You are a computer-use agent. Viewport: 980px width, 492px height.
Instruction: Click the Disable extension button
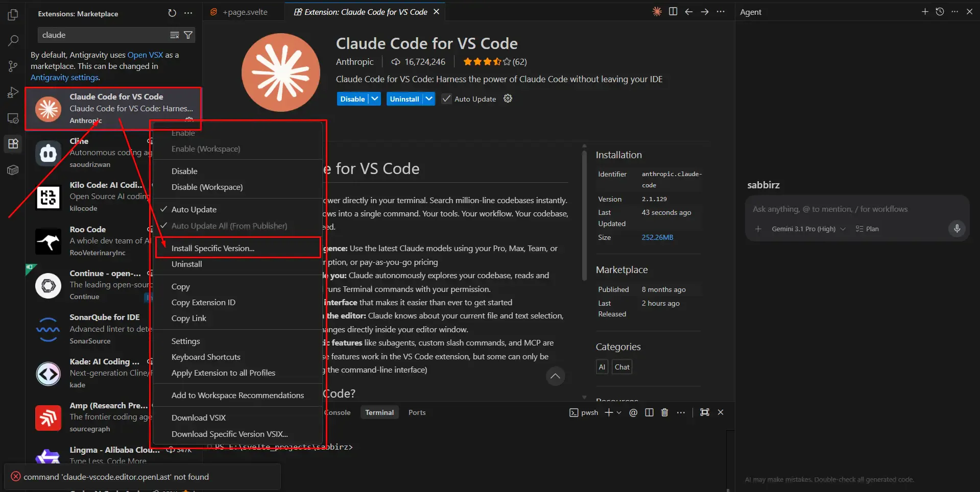pos(353,99)
